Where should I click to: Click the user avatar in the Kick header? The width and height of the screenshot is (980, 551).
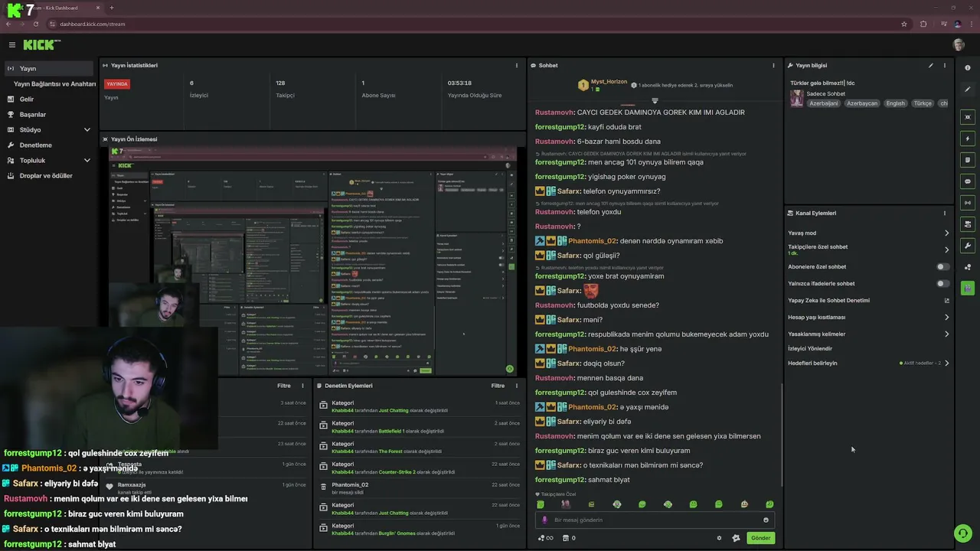[x=959, y=45]
